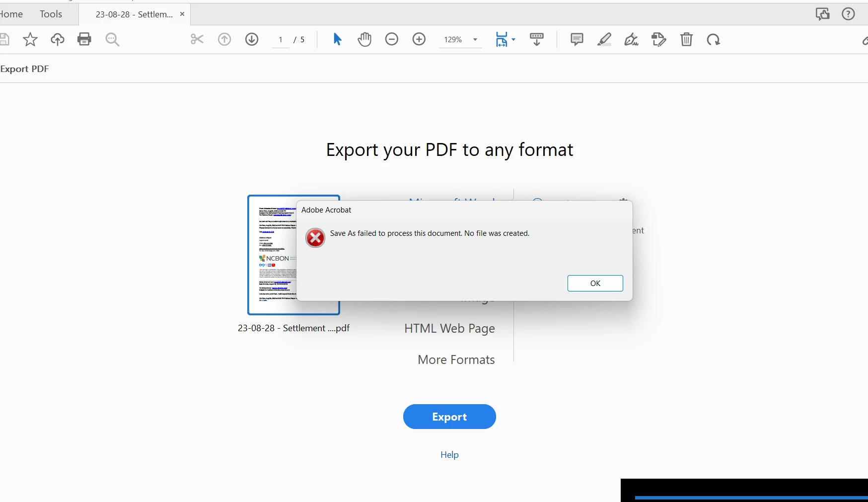Go to previous page with up arrow icon
Screen dimensions: 868x502
click(x=224, y=39)
